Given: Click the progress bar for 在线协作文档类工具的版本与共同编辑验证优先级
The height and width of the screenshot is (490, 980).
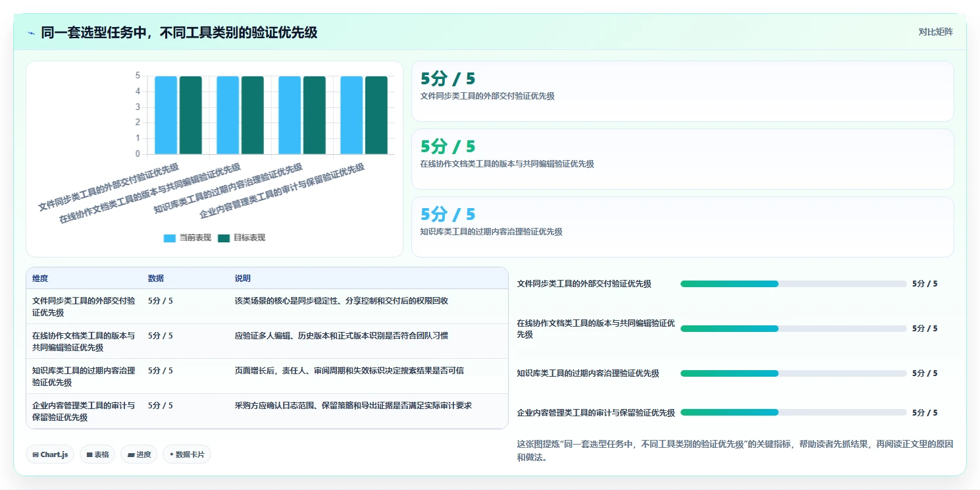Looking at the screenshot, I should (x=794, y=329).
